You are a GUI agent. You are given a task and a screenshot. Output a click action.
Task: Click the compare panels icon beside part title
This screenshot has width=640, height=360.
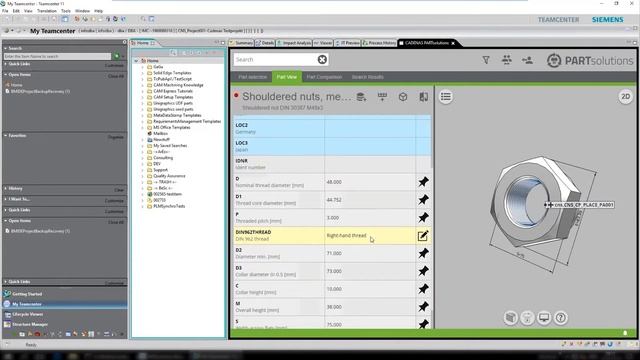point(424,97)
